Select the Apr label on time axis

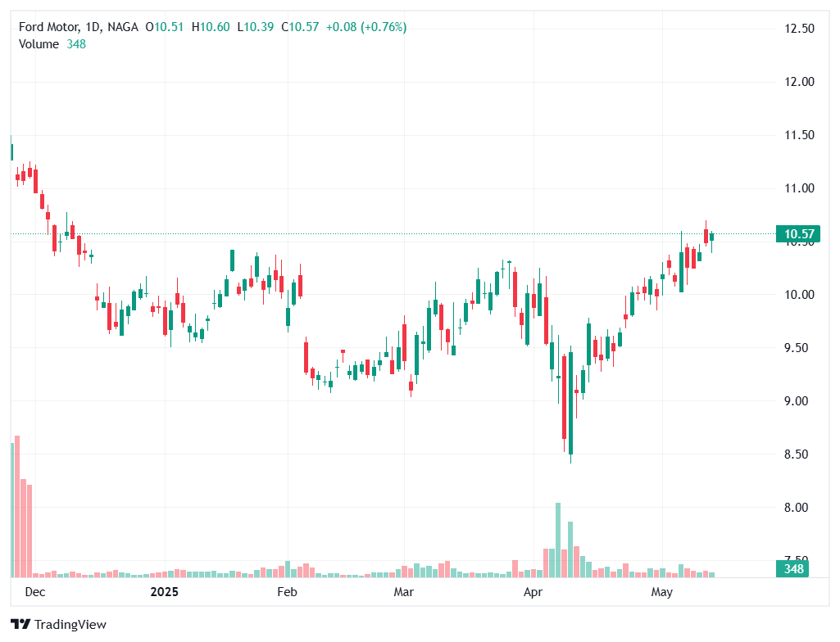pos(533,591)
